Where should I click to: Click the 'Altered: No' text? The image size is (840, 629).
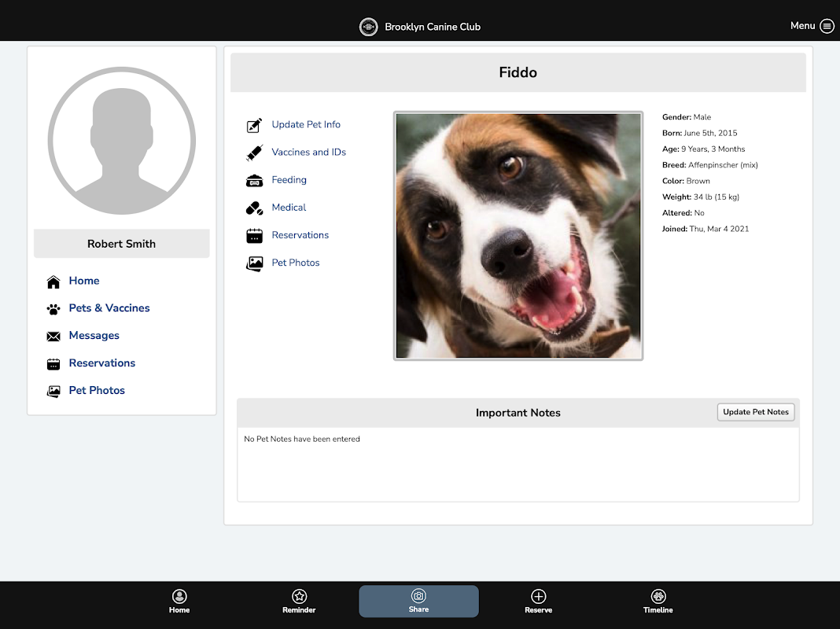pos(683,212)
